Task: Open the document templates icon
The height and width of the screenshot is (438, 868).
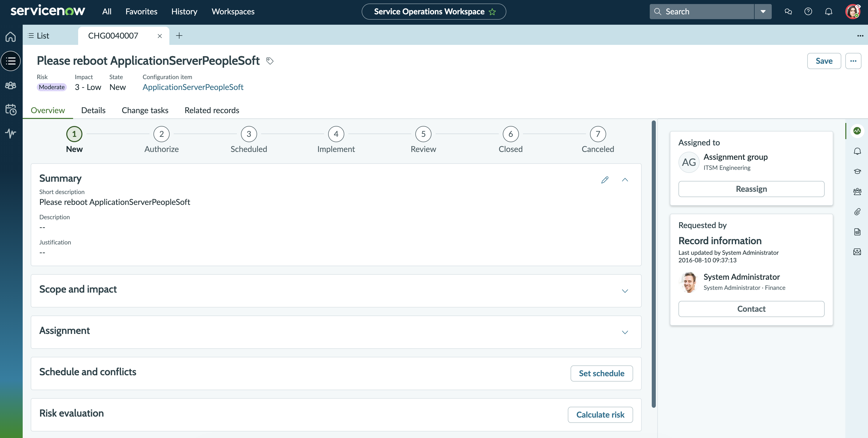Action: tap(857, 232)
